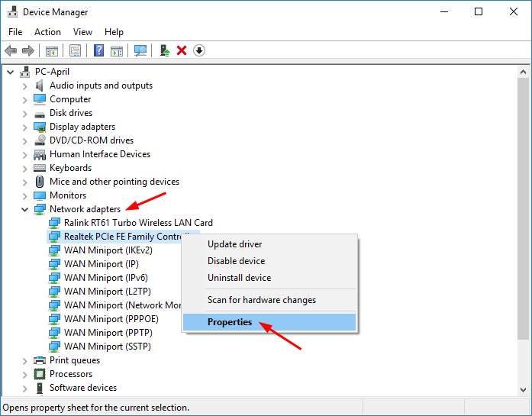532x416 pixels.
Task: Choose Properties from the context menu
Action: (x=230, y=322)
